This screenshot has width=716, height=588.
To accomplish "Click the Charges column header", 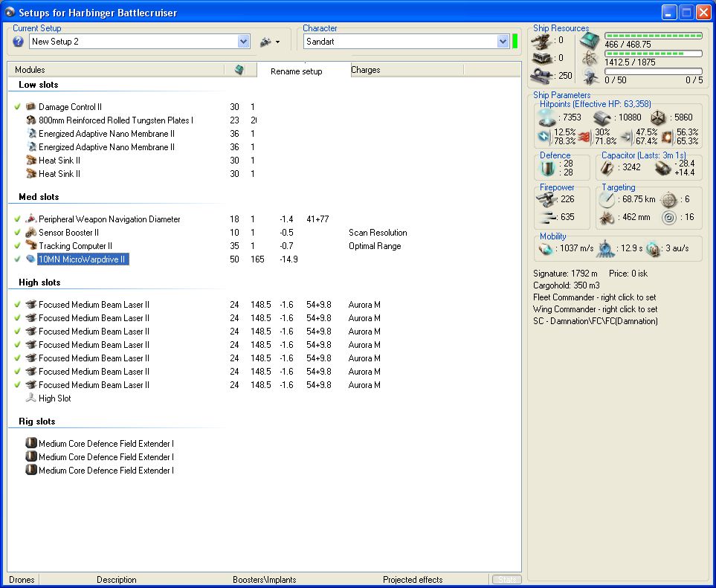I will 407,70.
